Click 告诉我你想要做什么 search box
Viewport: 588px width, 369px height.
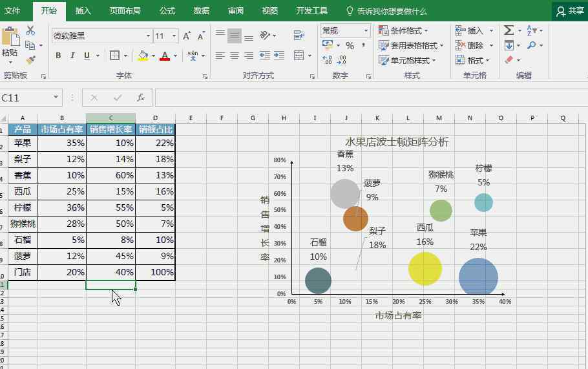tap(386, 11)
